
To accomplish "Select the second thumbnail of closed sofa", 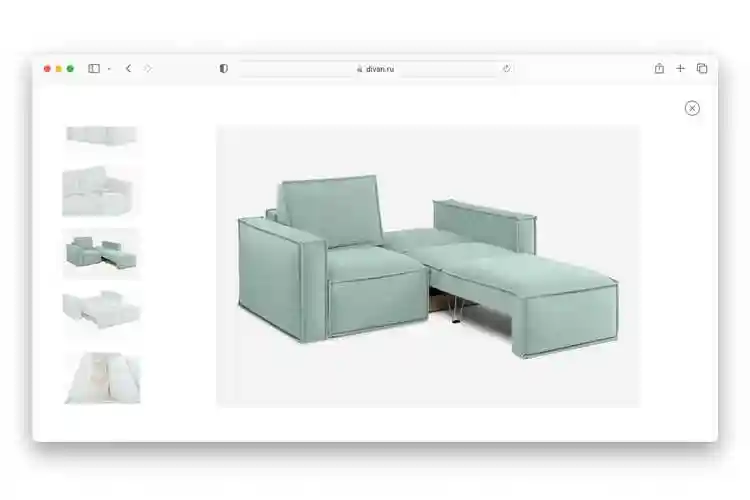I will coord(102,191).
